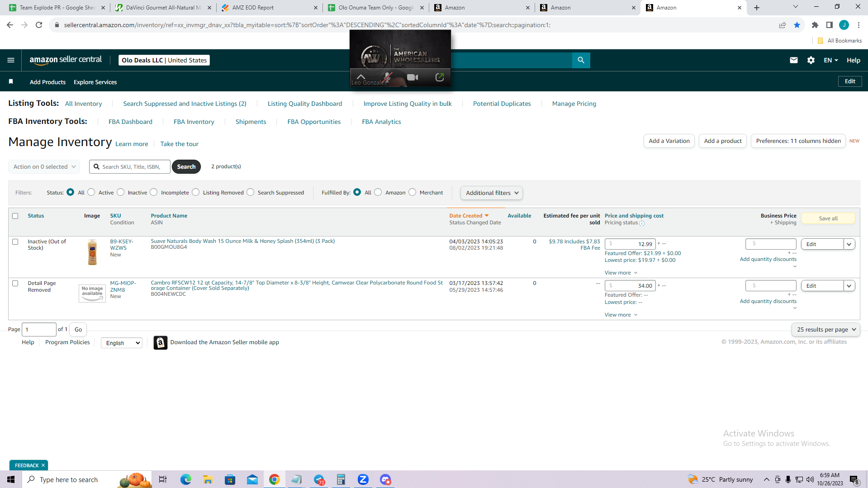Open Edit dropdown arrow for Suave Body Wash
The width and height of the screenshot is (868, 488).
tap(849, 244)
